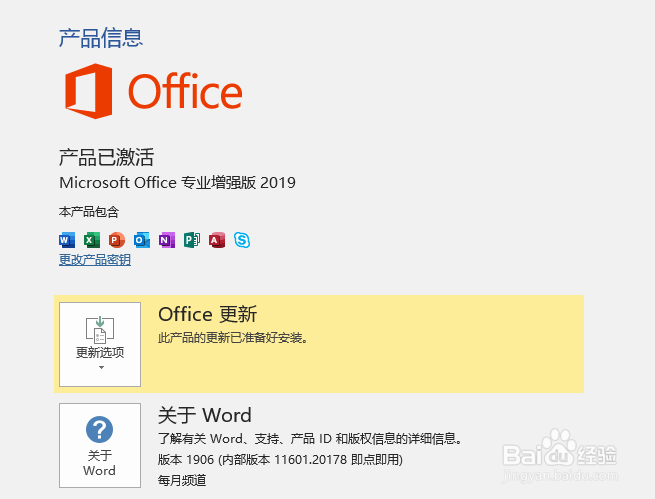Image resolution: width=655 pixels, height=499 pixels.
Task: Click the Outlook app icon
Action: tap(142, 240)
